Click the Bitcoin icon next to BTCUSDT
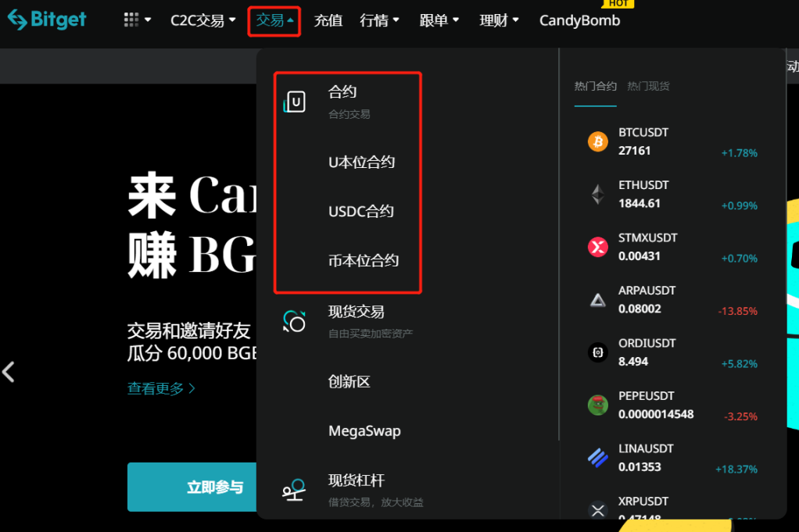The image size is (799, 532). 597,141
